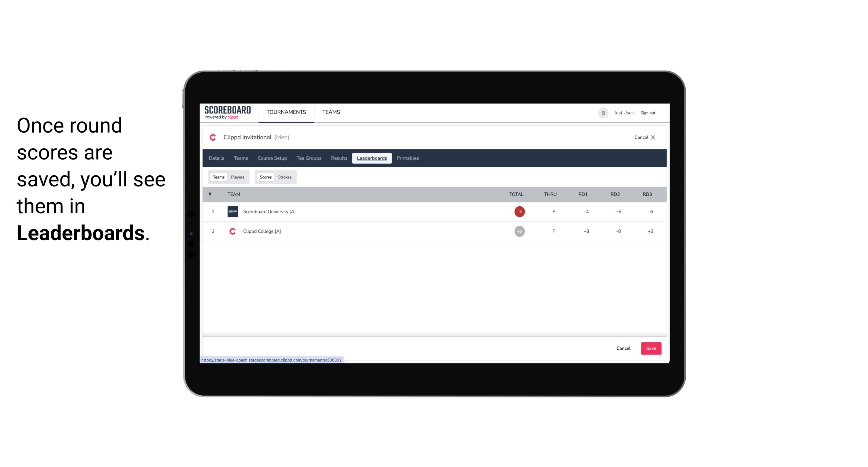Viewport: 868px width, 467px height.
Task: Click the TOURNAMENTS menu item
Action: pyautogui.click(x=286, y=112)
